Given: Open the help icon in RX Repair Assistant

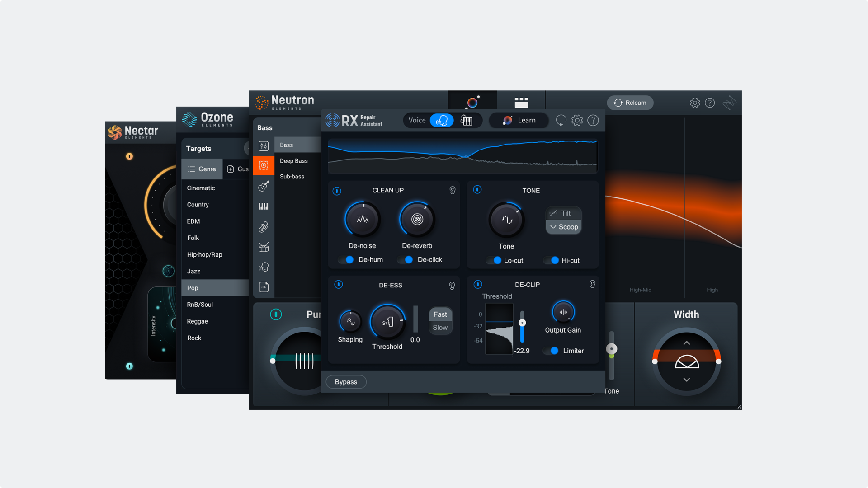Looking at the screenshot, I should point(593,120).
